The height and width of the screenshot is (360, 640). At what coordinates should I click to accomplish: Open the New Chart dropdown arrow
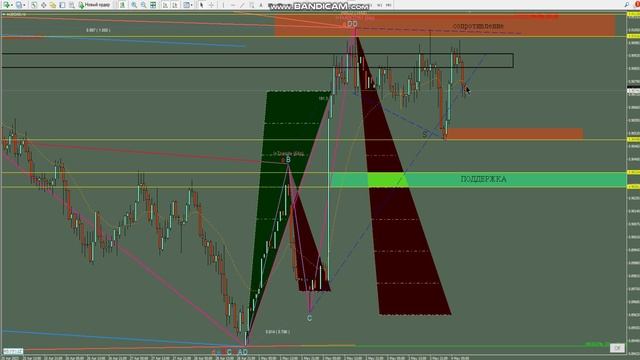[x=12, y=5]
